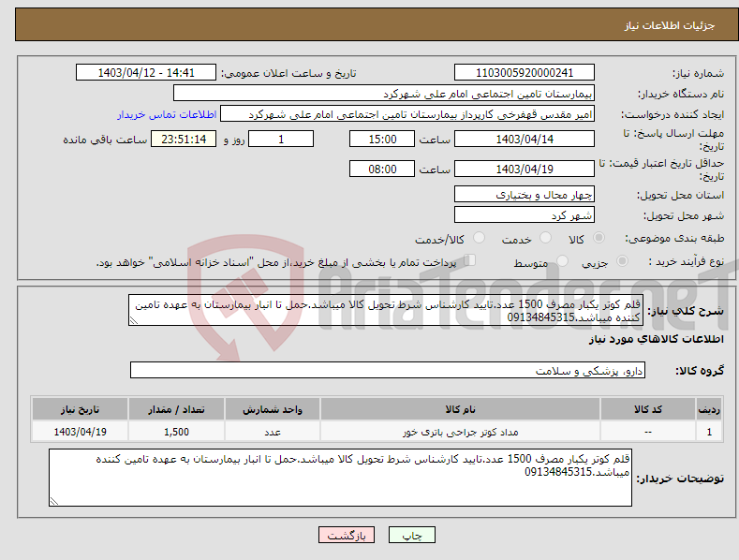Select the جزیی purchase type radio

[x=622, y=260]
